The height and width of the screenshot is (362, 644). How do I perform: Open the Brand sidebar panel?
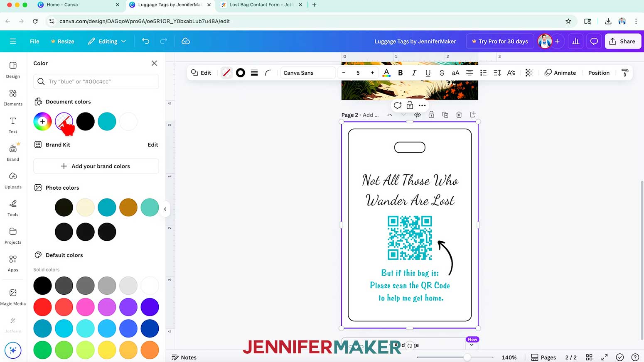[x=13, y=152]
